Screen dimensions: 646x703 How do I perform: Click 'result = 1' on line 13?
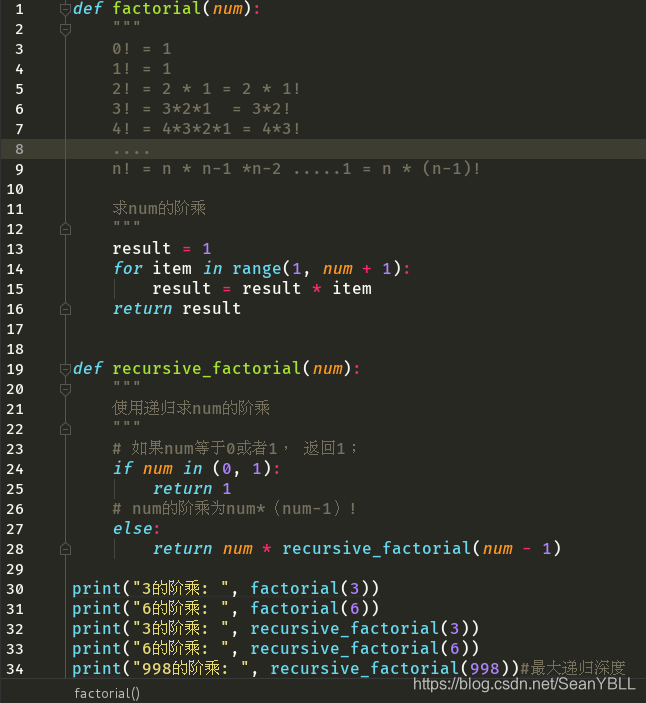click(162, 249)
